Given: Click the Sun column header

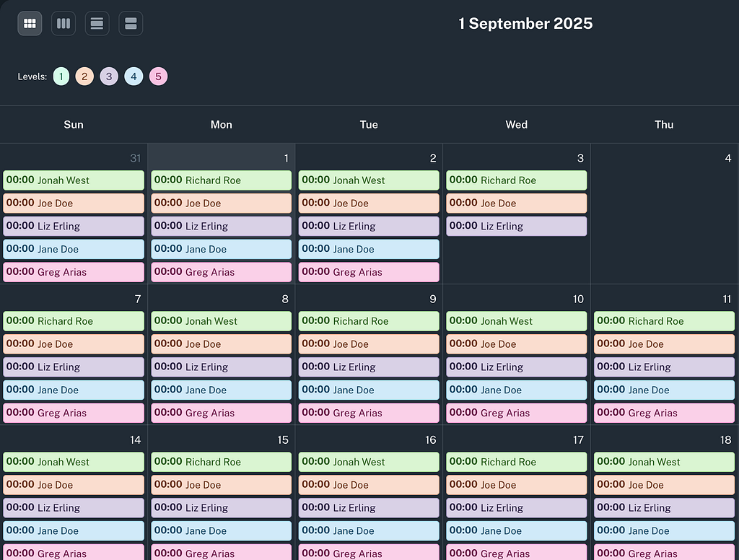Looking at the screenshot, I should pos(74,124).
